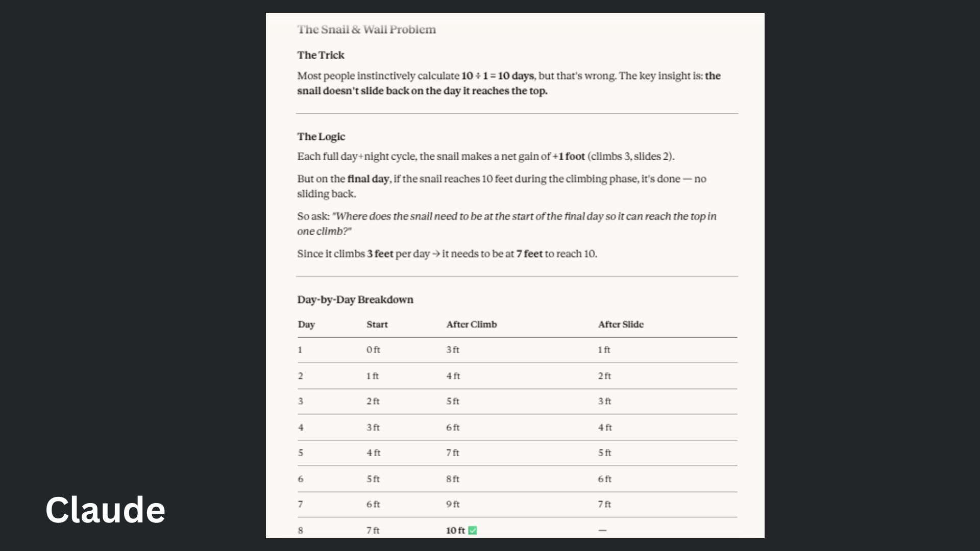Click the "After Climb" column header
This screenshot has width=980, height=551.
pyautogui.click(x=471, y=324)
